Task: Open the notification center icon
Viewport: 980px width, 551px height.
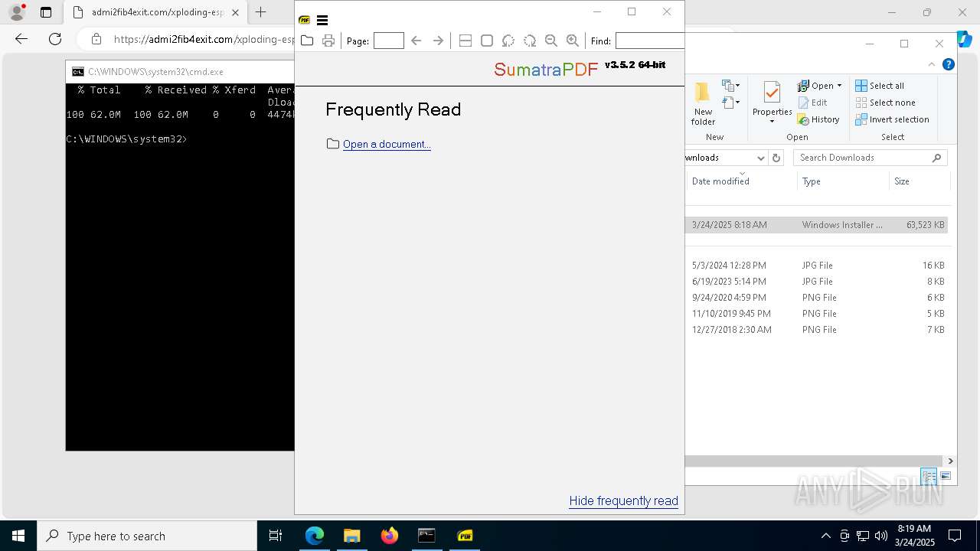Action: [955, 536]
